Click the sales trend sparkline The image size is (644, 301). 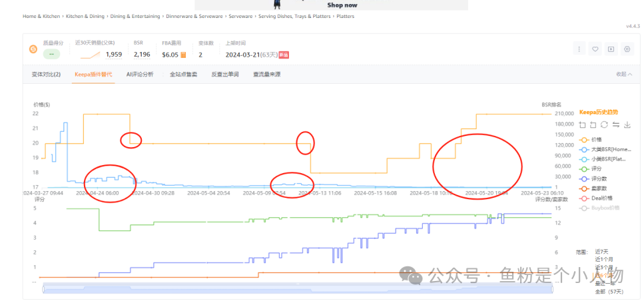(x=90, y=55)
